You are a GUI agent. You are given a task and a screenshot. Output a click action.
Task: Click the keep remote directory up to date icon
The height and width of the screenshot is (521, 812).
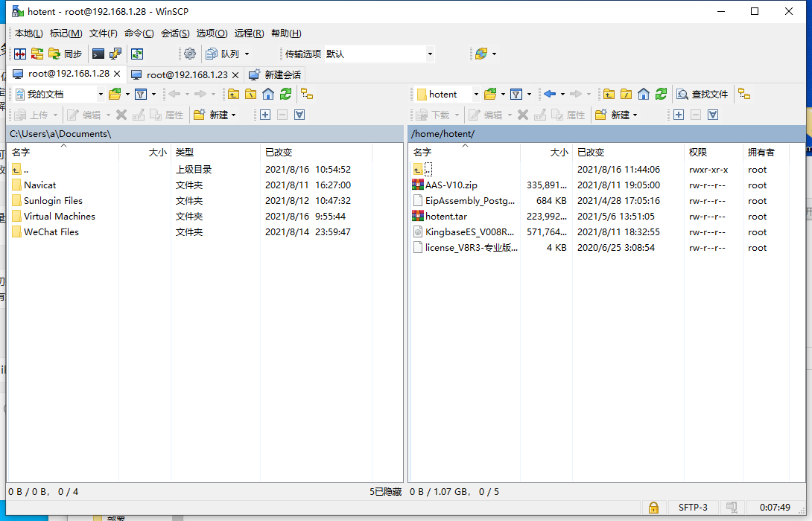click(x=137, y=54)
